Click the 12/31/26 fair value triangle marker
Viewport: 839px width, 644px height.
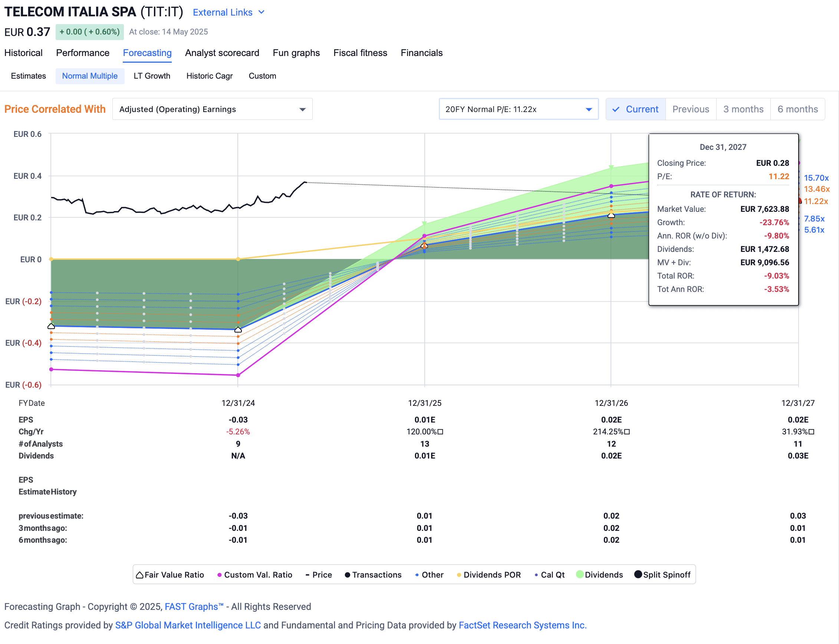click(x=611, y=216)
